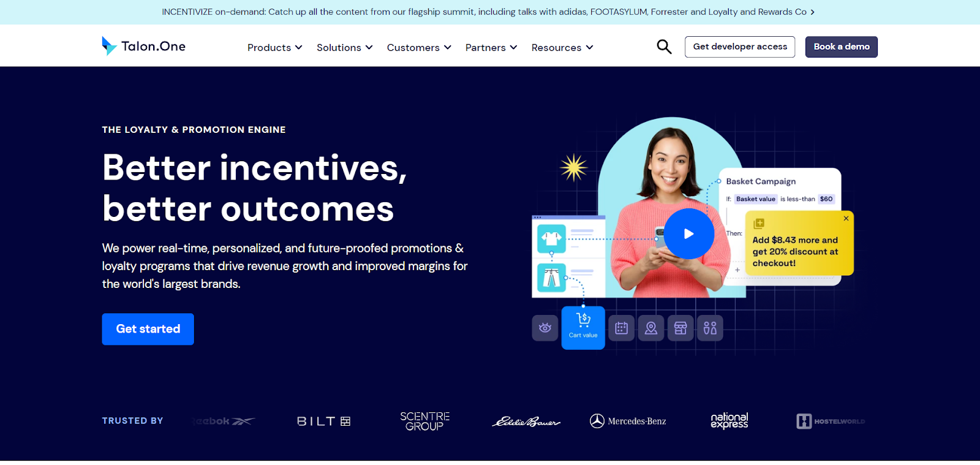The width and height of the screenshot is (980, 465).
Task: Open the INCENTIVIZE on-demand banner link
Action: pyautogui.click(x=488, y=12)
